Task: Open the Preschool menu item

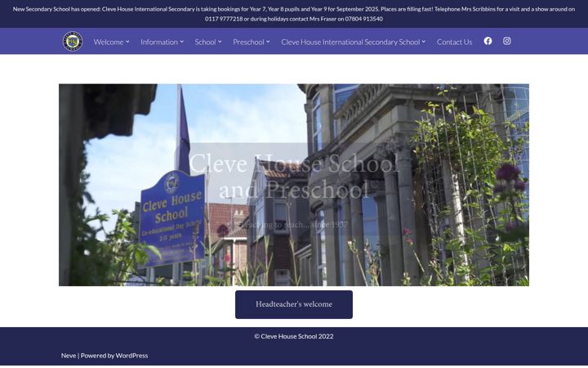Action: (248, 42)
